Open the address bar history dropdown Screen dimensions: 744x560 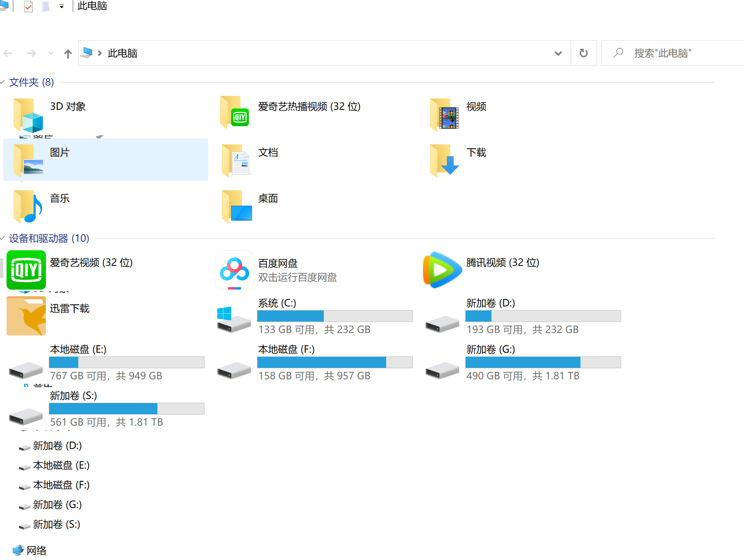558,53
